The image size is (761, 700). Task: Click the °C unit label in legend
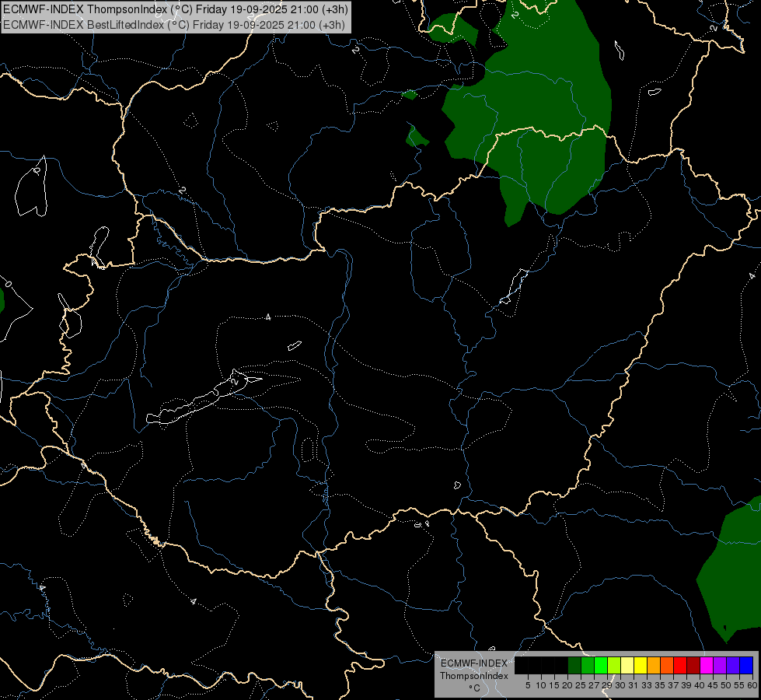474,688
